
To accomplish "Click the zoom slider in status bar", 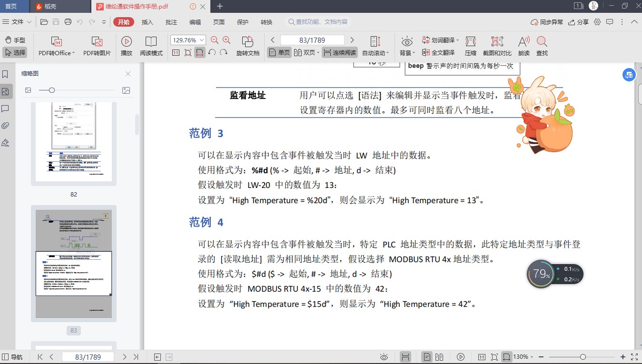I will (x=583, y=357).
